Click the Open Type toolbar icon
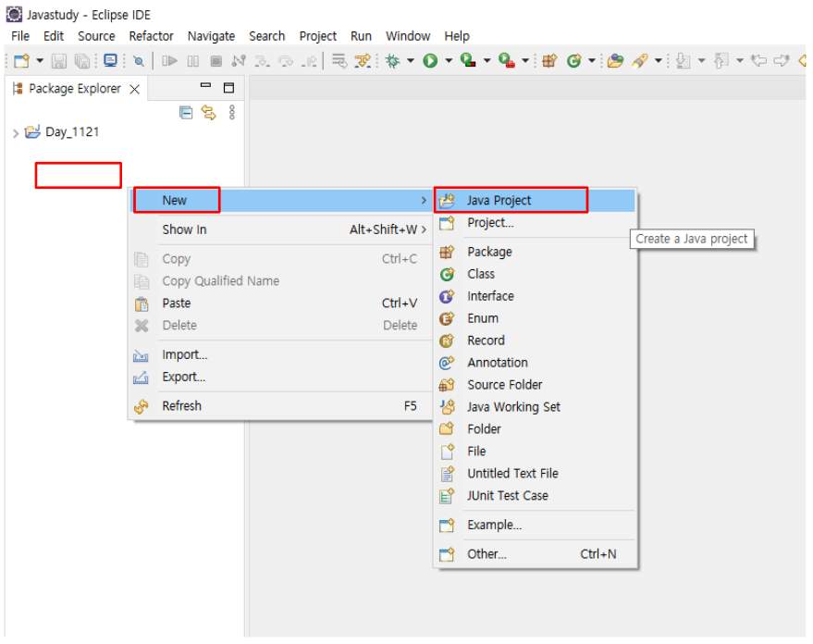 click(x=615, y=61)
